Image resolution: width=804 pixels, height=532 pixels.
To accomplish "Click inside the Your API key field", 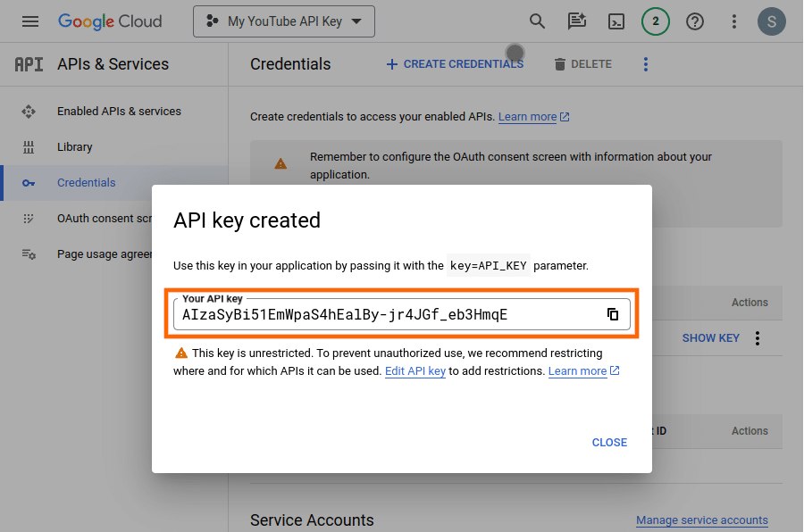I will (x=384, y=315).
